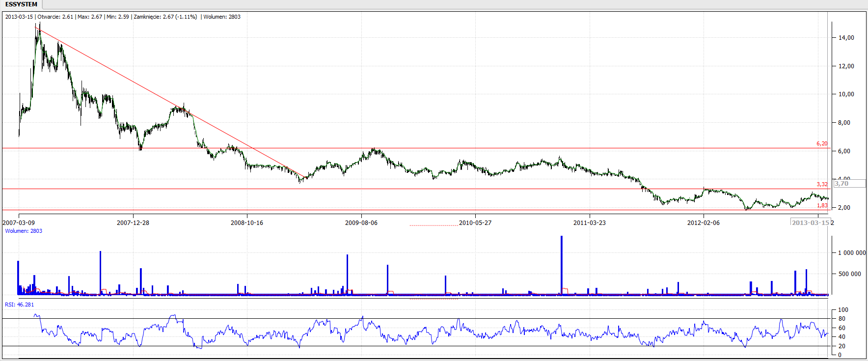
Task: Click the 2007-03-09 date label
Action: pos(19,222)
